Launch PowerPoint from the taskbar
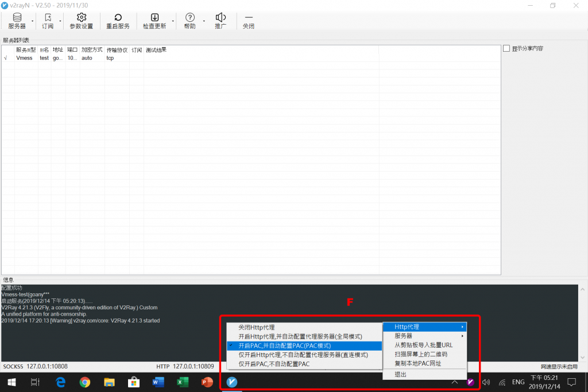Screen dimensions: 588x392 coord(207,382)
